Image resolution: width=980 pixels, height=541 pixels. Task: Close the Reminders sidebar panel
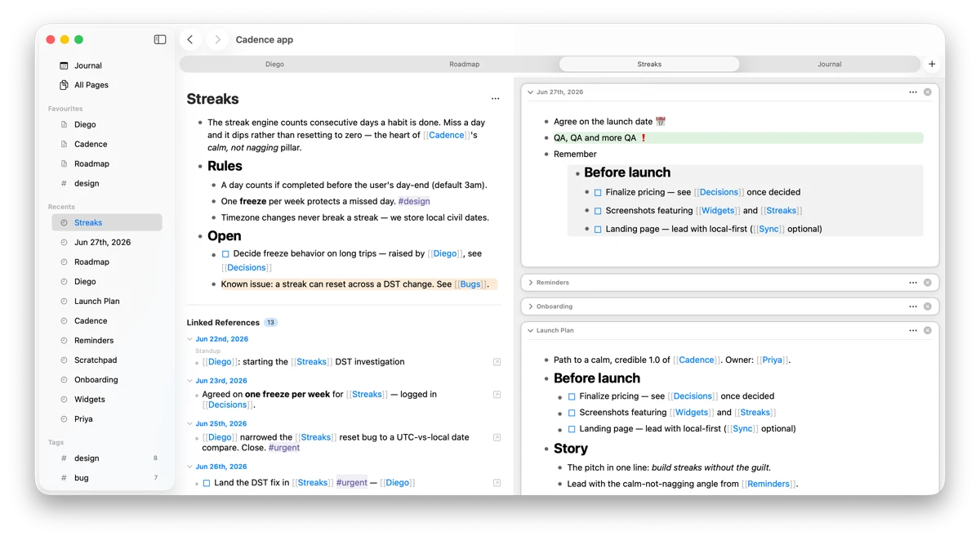pyautogui.click(x=928, y=283)
